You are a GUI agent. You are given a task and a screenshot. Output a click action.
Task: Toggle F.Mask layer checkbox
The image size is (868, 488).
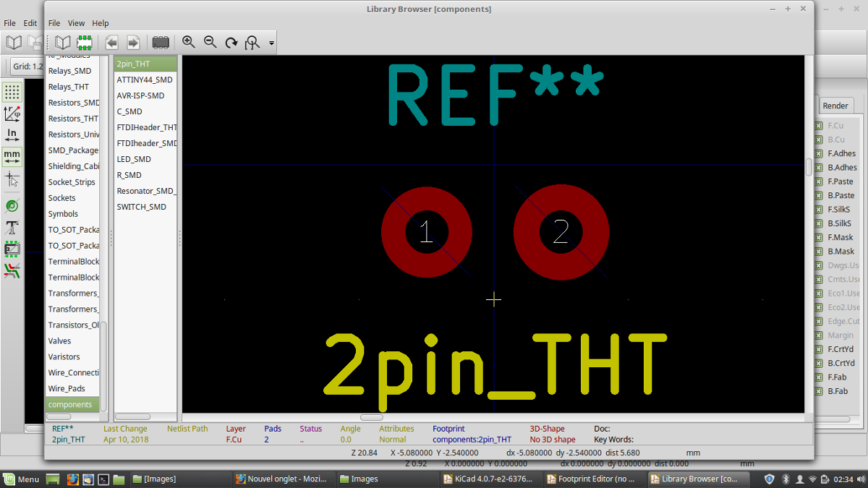pyautogui.click(x=819, y=237)
